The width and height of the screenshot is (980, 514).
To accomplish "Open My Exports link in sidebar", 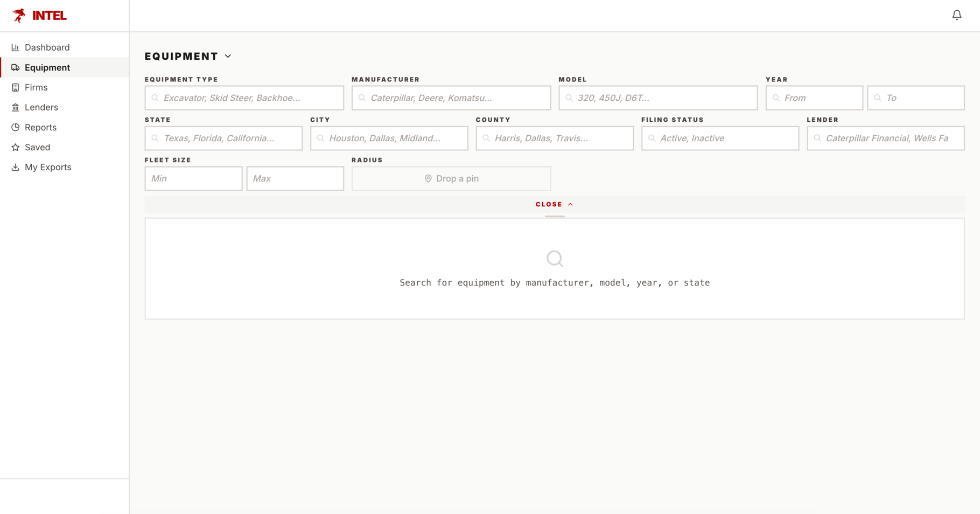I will (x=65, y=167).
